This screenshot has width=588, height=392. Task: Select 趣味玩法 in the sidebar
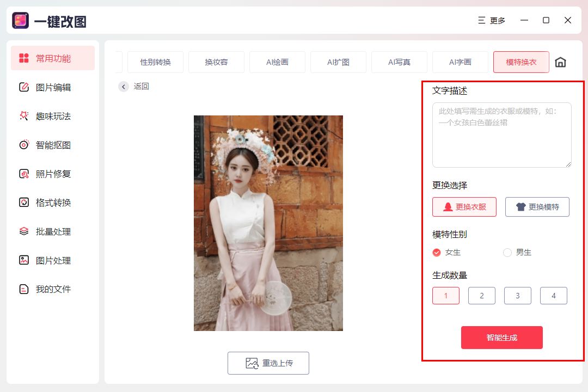pyautogui.click(x=52, y=116)
